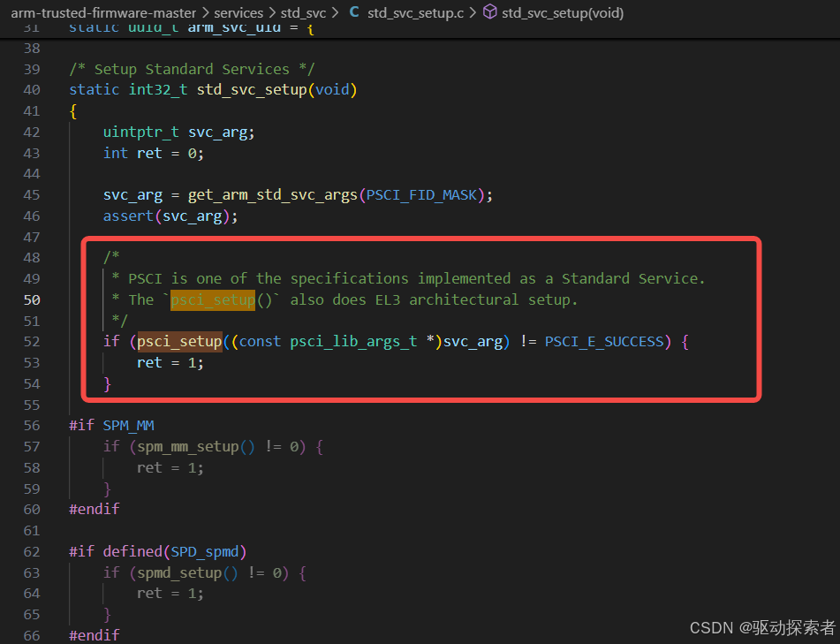Click highlighted "psci_setup" in comment on line 50
The width and height of the screenshot is (840, 644).
tap(213, 300)
